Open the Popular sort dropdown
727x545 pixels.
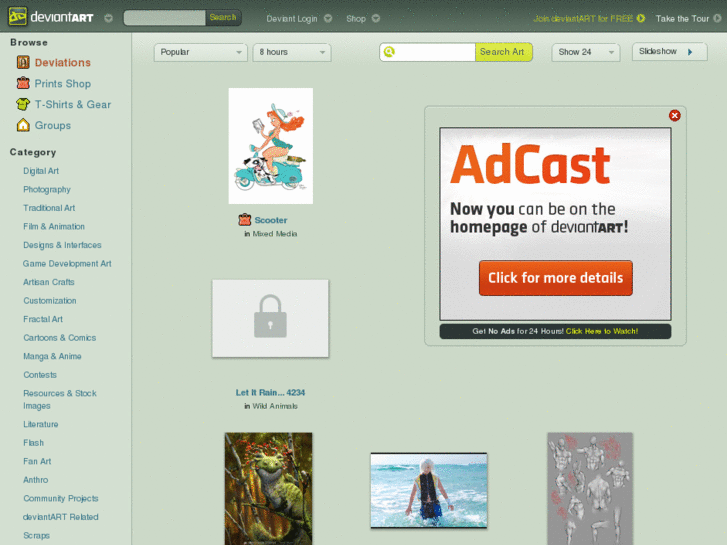pyautogui.click(x=200, y=52)
